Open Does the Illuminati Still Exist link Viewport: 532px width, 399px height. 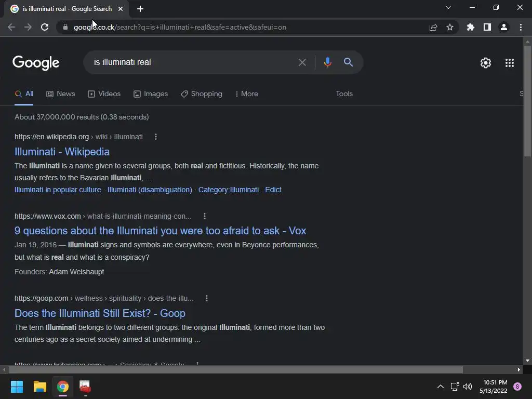tap(100, 313)
